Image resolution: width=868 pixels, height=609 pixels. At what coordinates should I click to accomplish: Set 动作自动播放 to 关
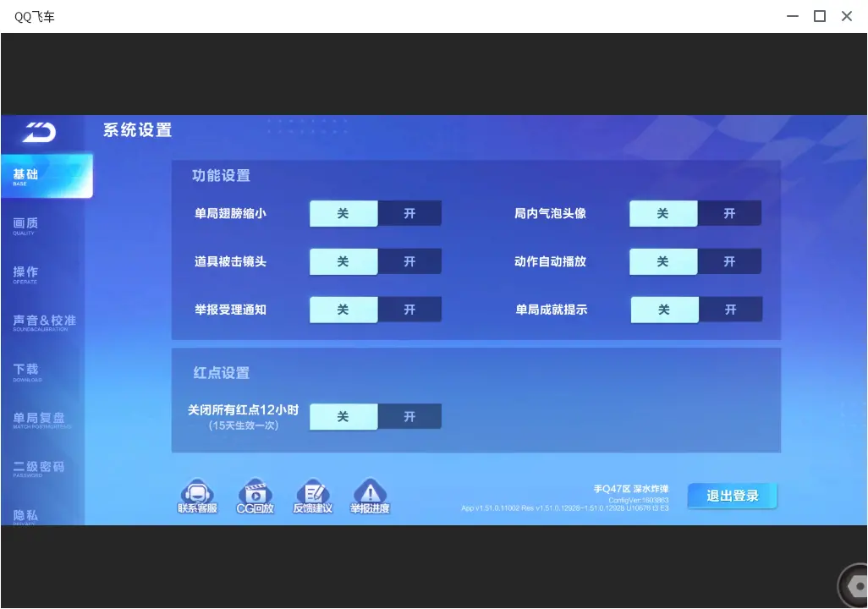pyautogui.click(x=663, y=261)
